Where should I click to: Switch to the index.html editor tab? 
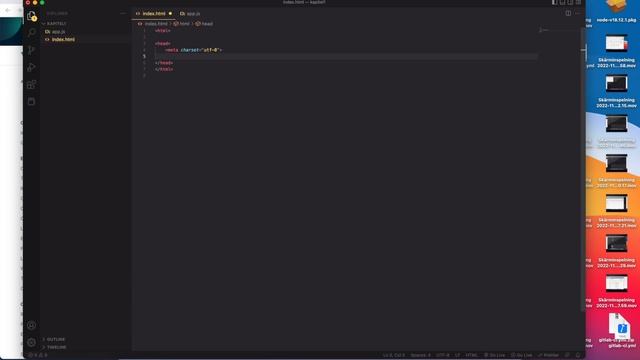pos(153,13)
